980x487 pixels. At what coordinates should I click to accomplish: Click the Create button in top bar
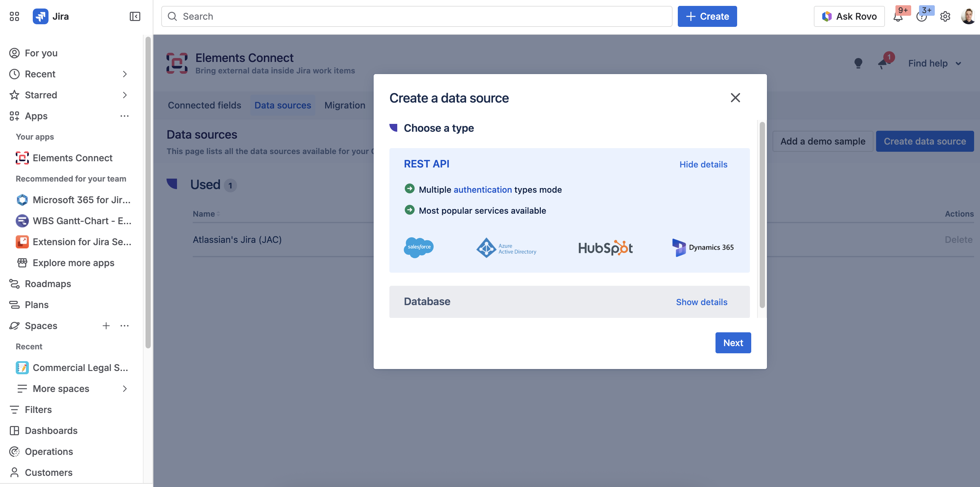[x=707, y=16]
